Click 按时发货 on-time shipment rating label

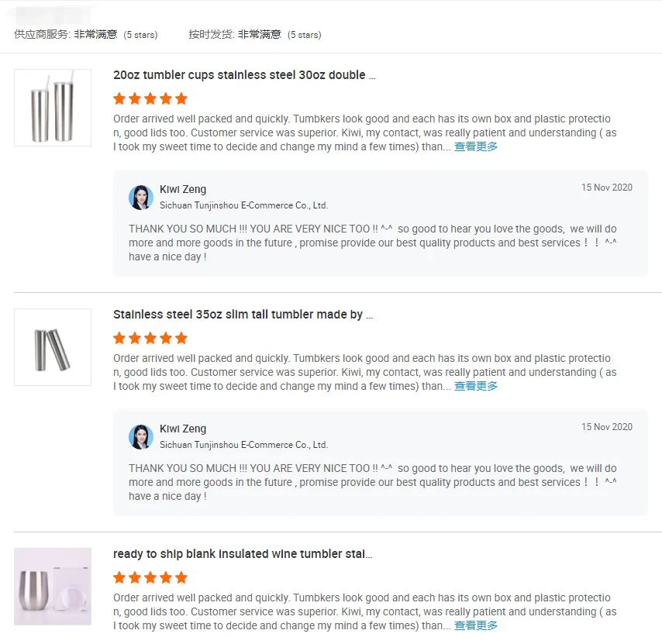pos(211,34)
